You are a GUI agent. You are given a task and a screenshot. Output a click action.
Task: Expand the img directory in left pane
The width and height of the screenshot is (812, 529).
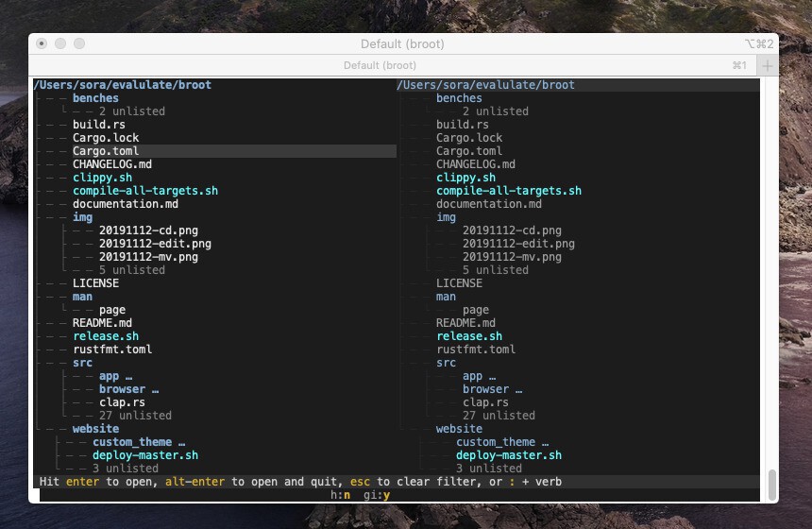click(x=82, y=217)
